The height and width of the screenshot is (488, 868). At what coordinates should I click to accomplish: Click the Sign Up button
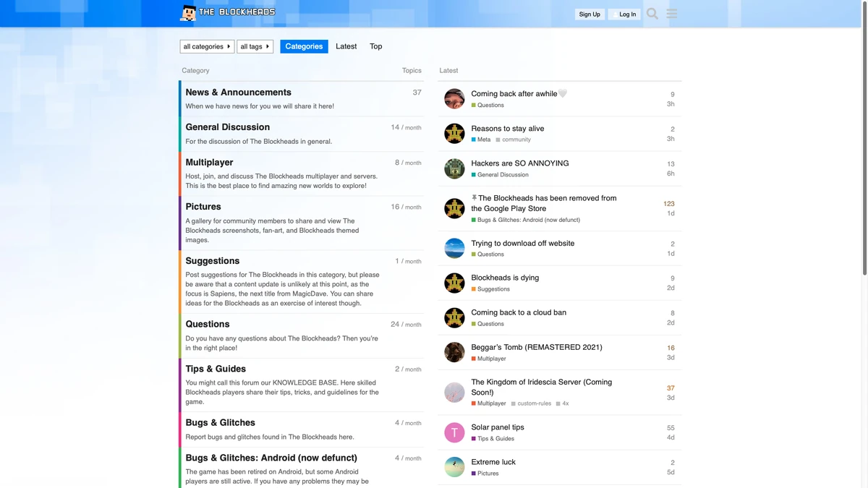pos(590,14)
